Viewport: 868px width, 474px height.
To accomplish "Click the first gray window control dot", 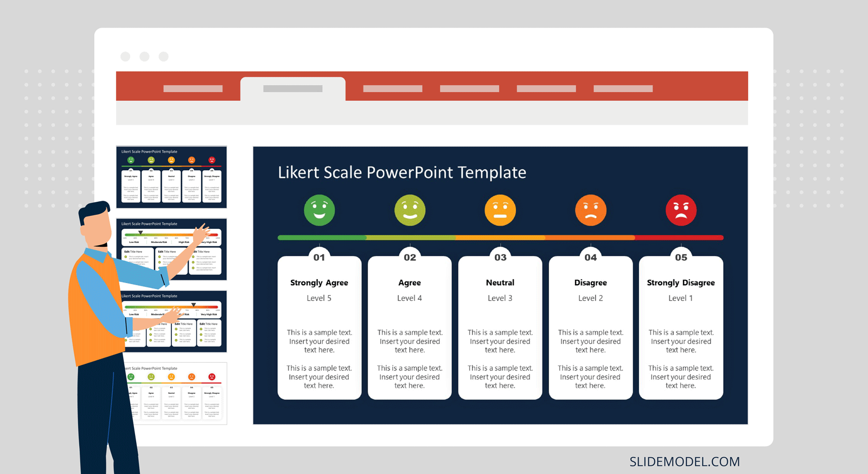I will [x=125, y=56].
